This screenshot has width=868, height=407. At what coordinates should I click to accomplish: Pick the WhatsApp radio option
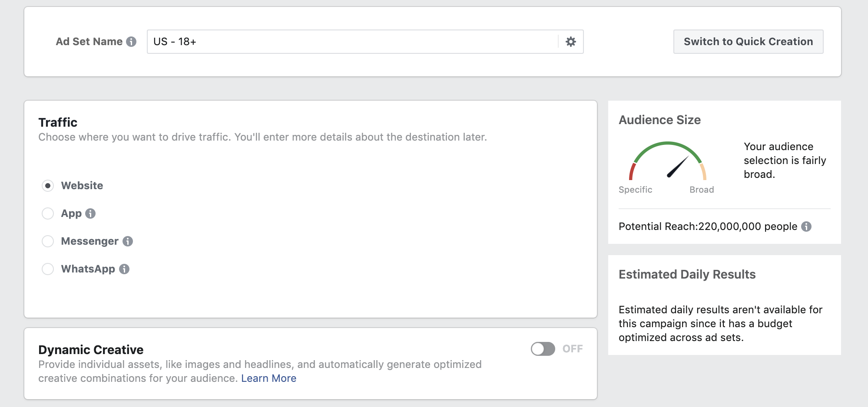(48, 269)
